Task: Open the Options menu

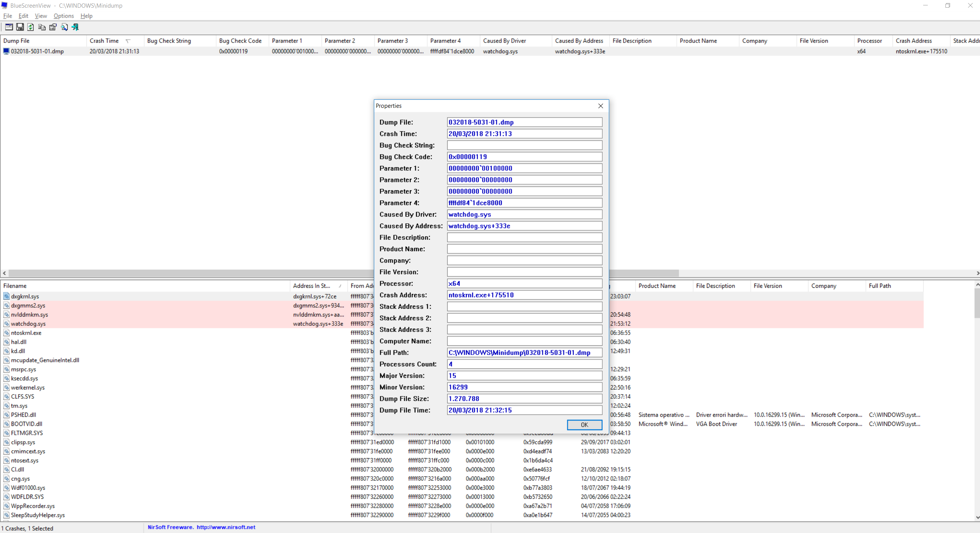Action: (63, 16)
